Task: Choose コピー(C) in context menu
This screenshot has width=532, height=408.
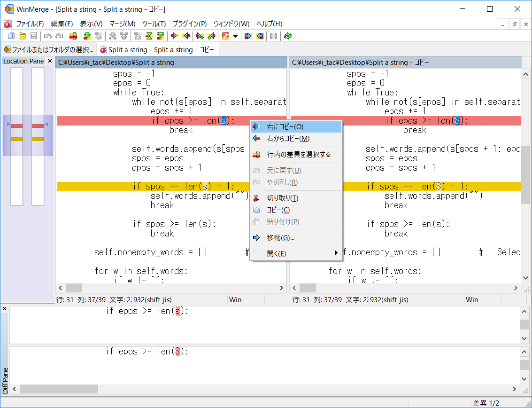Action: [x=296, y=210]
